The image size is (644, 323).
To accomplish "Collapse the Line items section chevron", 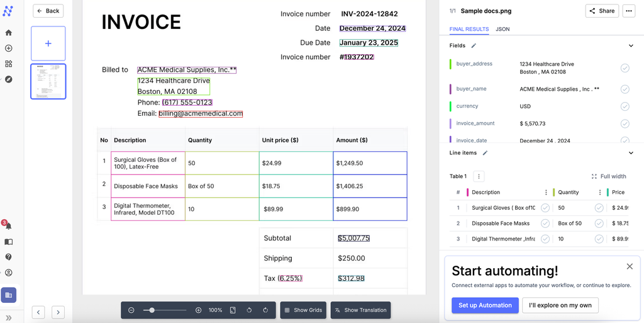I will tap(631, 153).
